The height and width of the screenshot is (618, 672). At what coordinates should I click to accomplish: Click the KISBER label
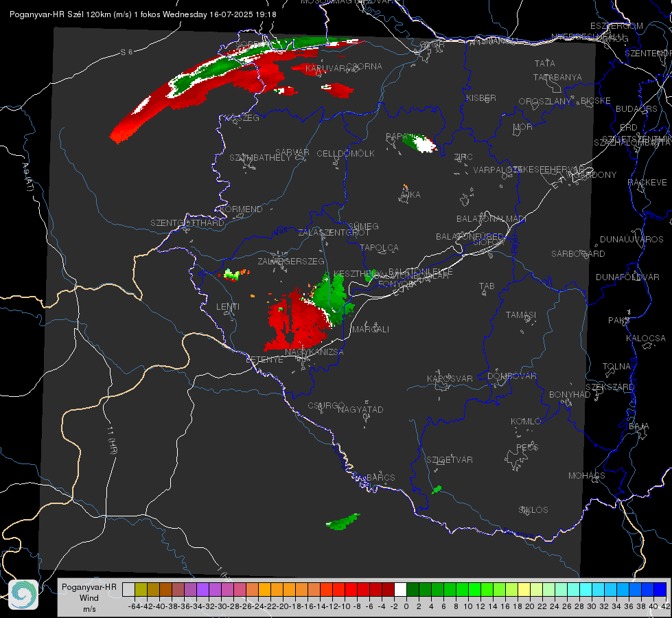[481, 98]
